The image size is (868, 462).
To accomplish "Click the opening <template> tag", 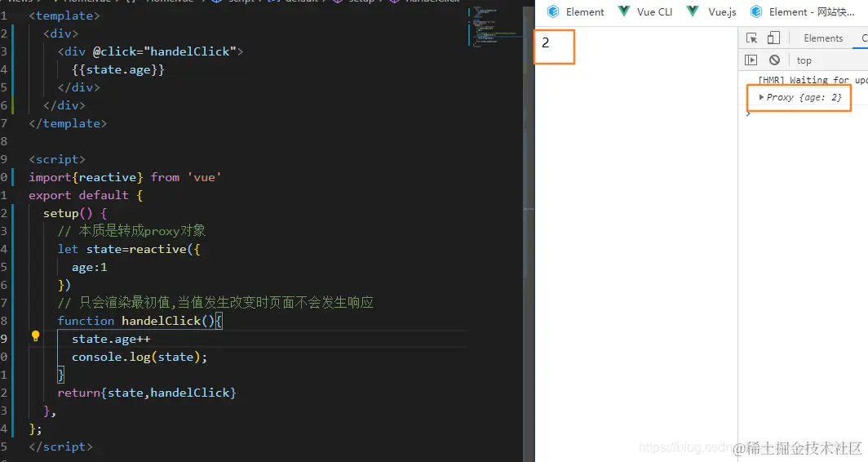I will click(x=64, y=16).
